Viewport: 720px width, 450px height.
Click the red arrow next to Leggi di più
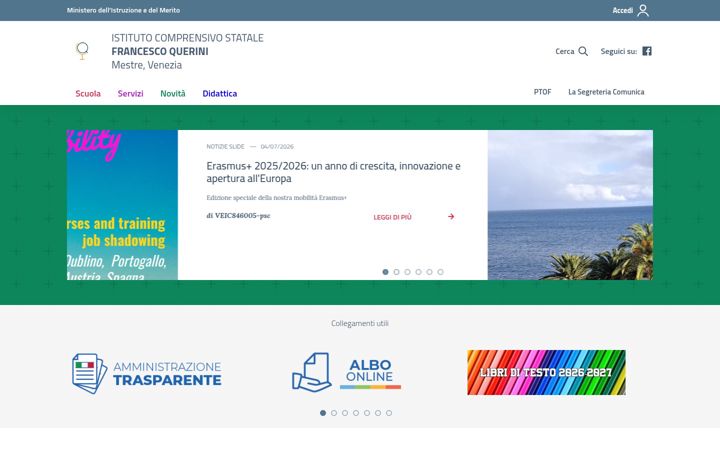pyautogui.click(x=451, y=216)
